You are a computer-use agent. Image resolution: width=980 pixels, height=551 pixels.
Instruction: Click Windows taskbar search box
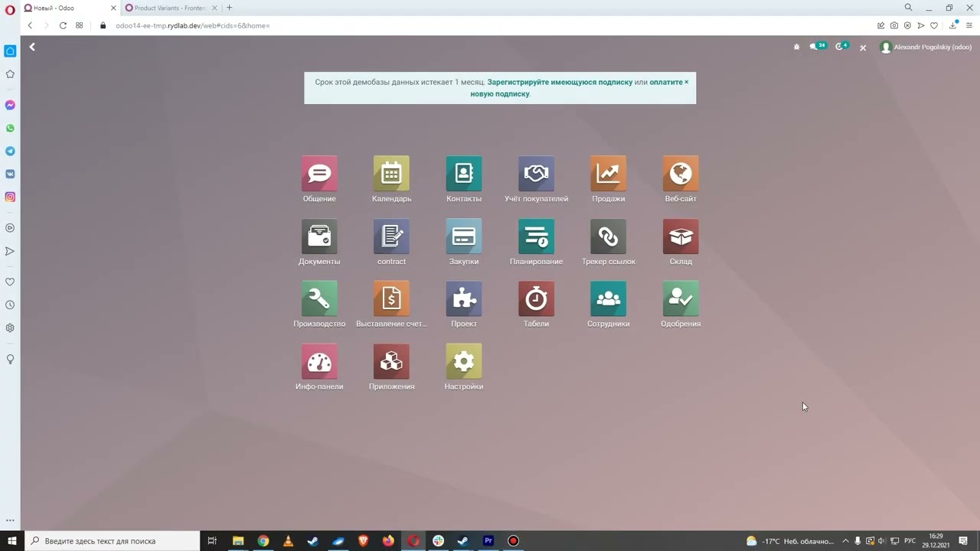[112, 541]
